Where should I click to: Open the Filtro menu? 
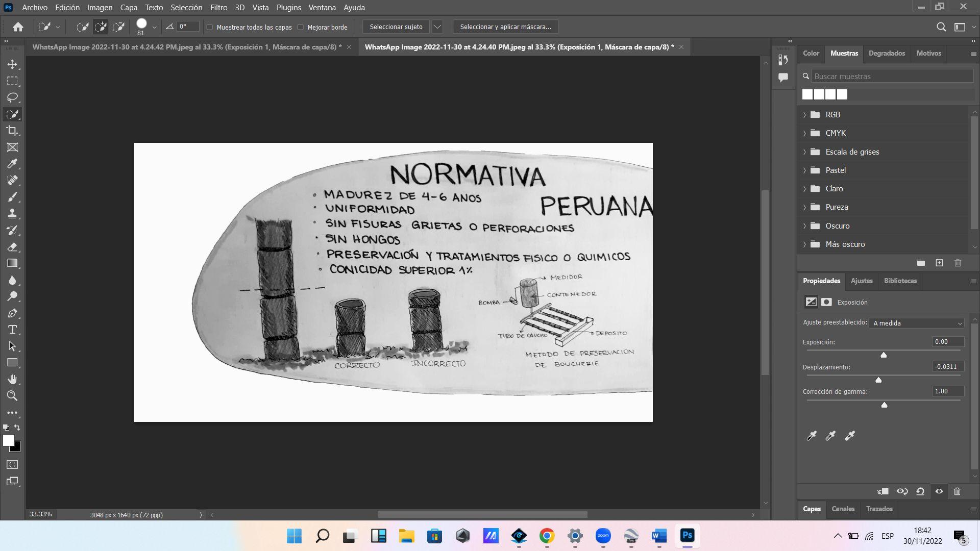point(218,7)
